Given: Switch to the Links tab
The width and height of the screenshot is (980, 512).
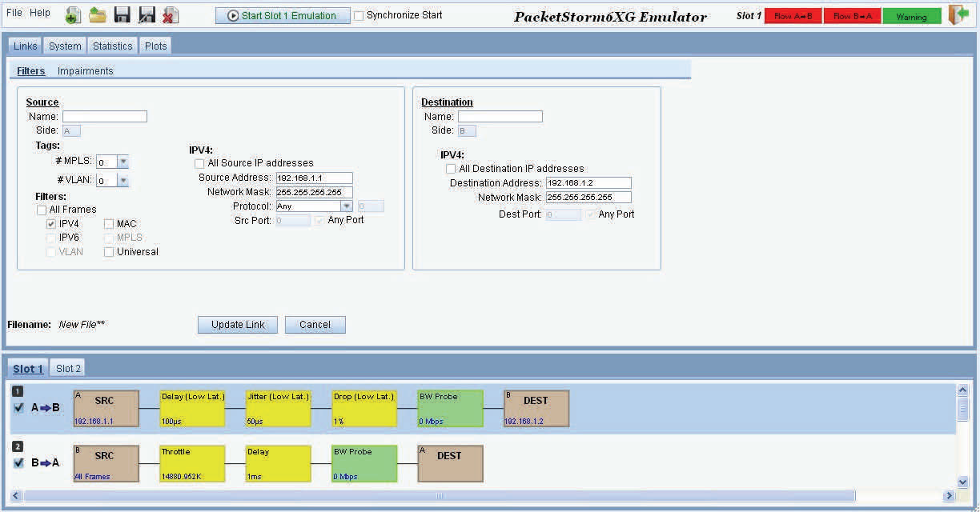Looking at the screenshot, I should (x=26, y=46).
